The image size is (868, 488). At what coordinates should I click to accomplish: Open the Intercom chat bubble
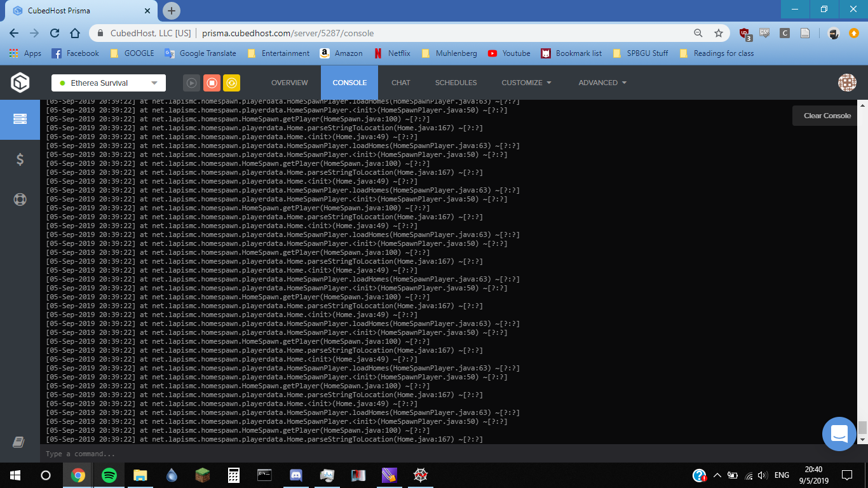(839, 434)
